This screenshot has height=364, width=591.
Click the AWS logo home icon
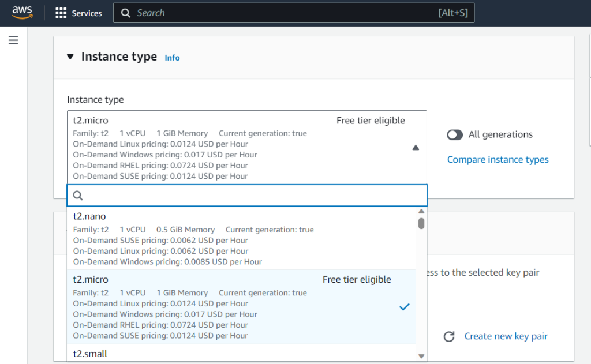coord(22,13)
